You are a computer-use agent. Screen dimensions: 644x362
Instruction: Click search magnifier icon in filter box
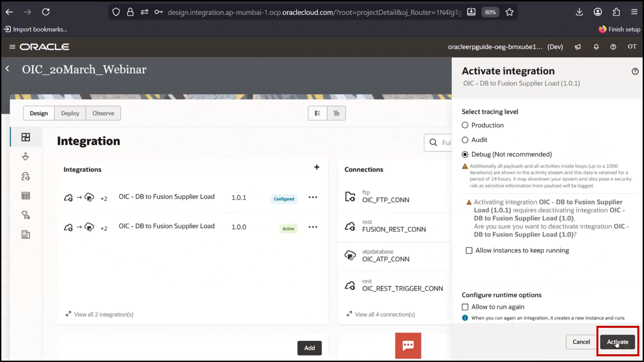pyautogui.click(x=433, y=142)
